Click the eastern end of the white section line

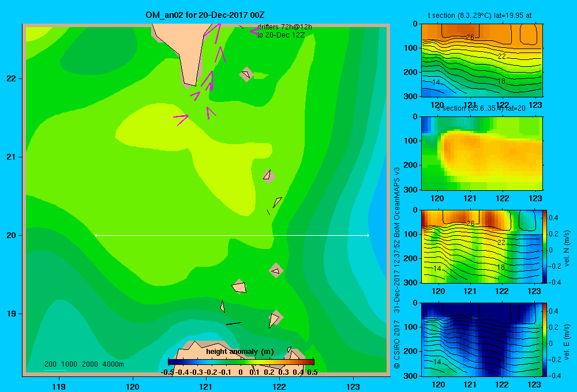coord(368,235)
